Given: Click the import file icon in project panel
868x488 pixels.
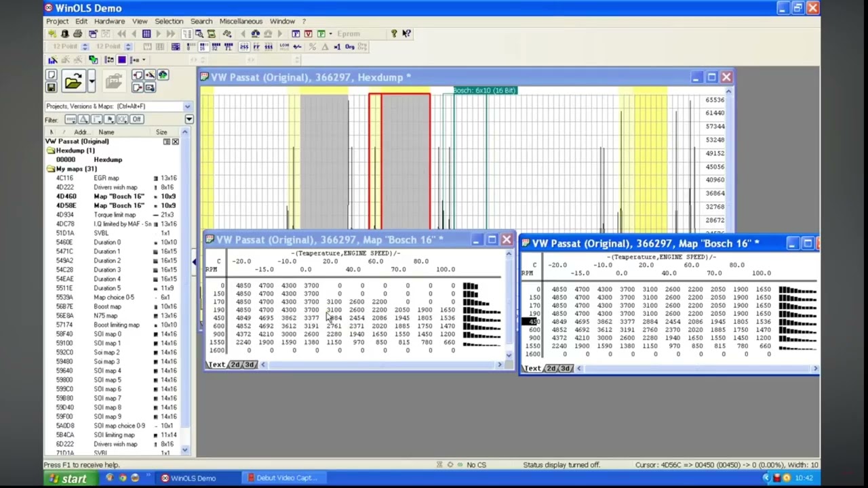Looking at the screenshot, I should (138, 75).
